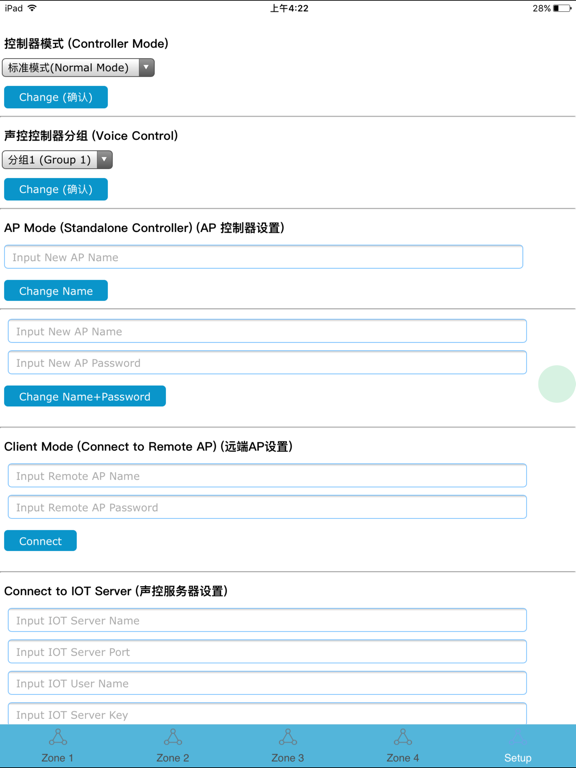Click the Client Mode (Connect to Remote AP) heading
This screenshot has width=576, height=768.
(148, 447)
